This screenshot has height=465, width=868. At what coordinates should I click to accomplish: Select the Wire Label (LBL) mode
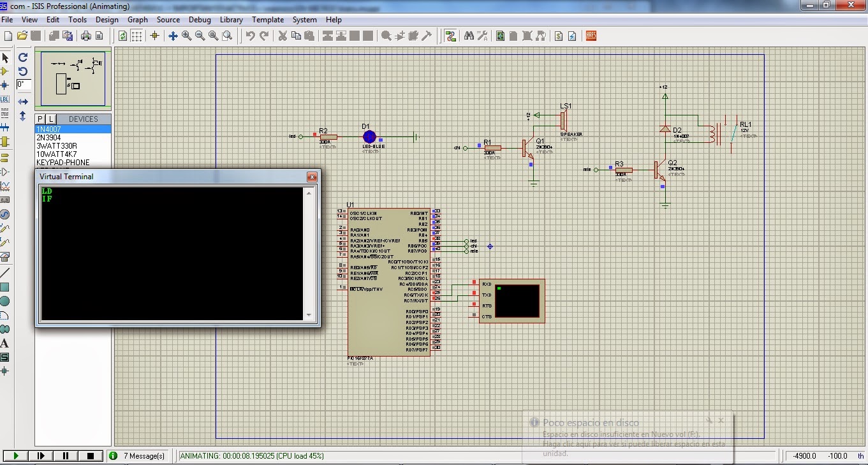(x=6, y=98)
